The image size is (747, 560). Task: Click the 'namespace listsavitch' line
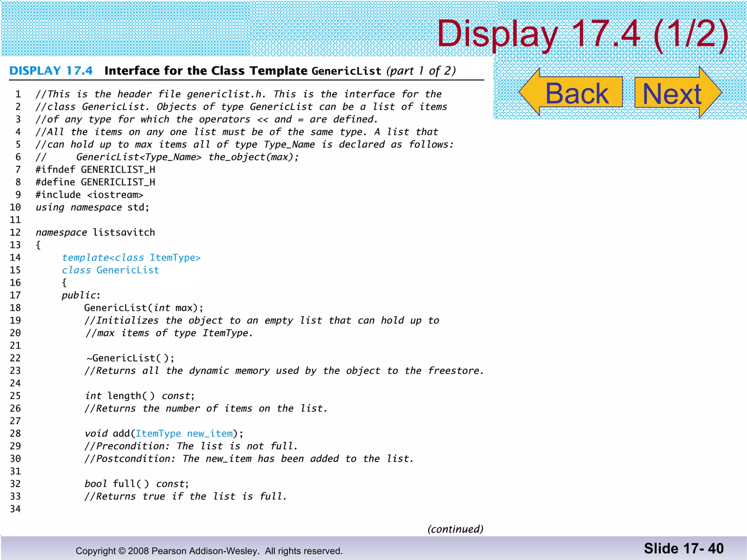point(95,233)
